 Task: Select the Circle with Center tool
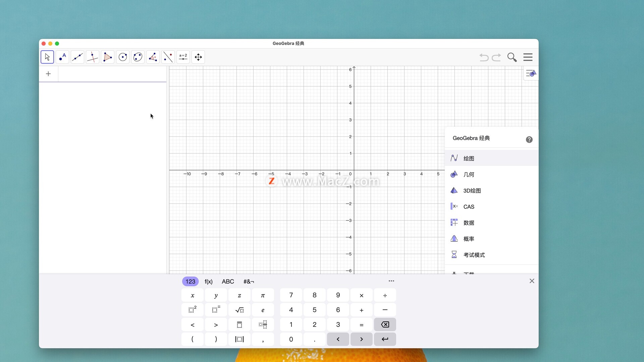click(x=123, y=57)
